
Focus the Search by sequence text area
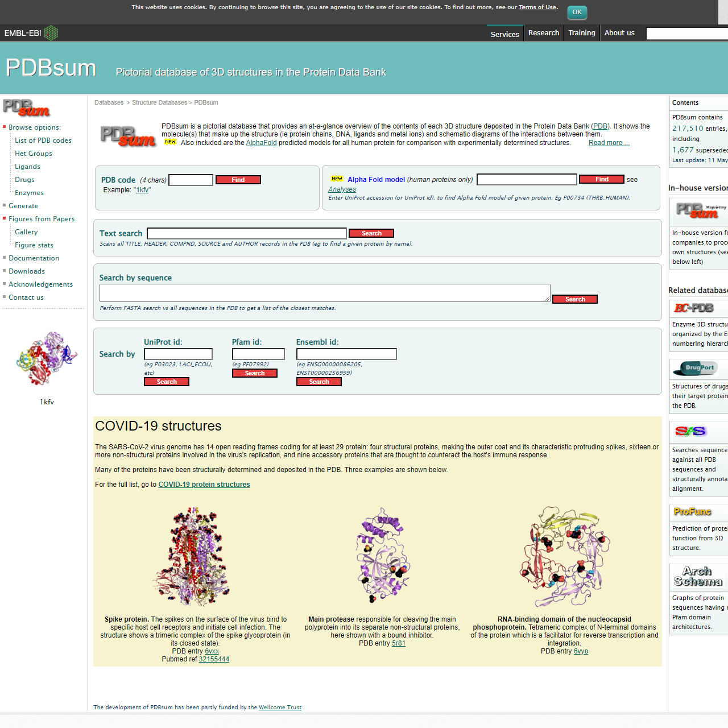[x=324, y=293]
